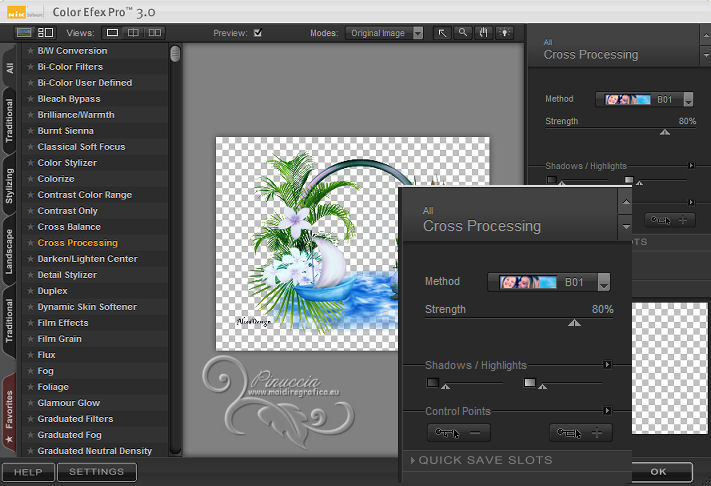Image resolution: width=711 pixels, height=486 pixels.
Task: Expand Control Points arrow in the enlarged inset
Action: tap(607, 411)
